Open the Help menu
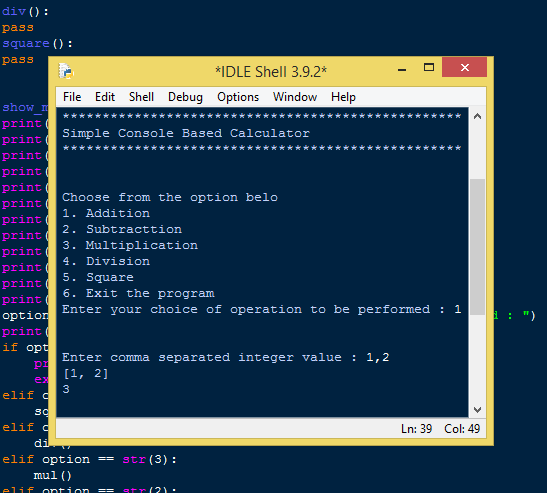Viewport: 547px width, 493px height. click(343, 97)
